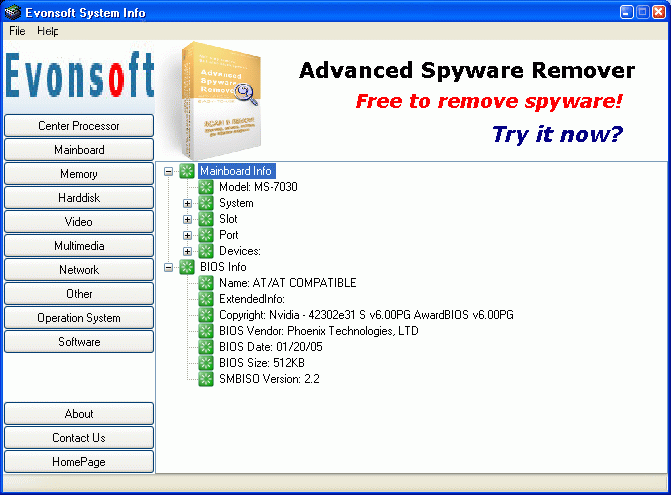This screenshot has width=671, height=495.
Task: Click the green icon beside System node
Action: pos(206,203)
